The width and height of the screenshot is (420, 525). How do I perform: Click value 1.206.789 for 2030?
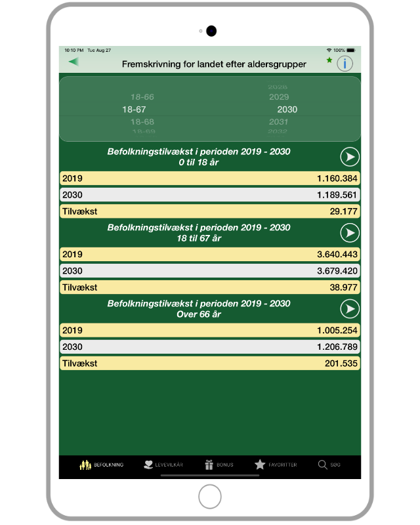[337, 347]
